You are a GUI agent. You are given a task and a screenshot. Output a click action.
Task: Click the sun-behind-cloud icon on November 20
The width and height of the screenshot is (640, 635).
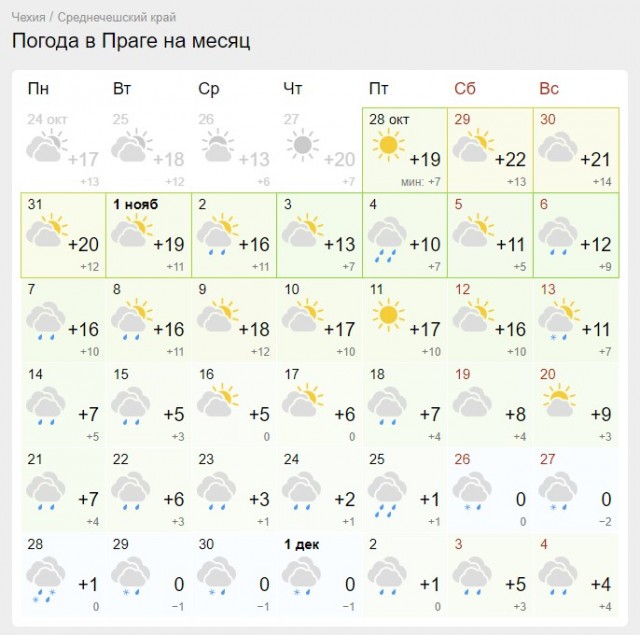click(x=559, y=400)
